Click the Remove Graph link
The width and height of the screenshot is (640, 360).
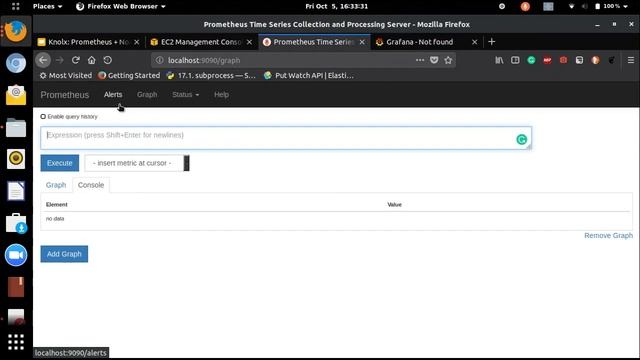coord(608,236)
